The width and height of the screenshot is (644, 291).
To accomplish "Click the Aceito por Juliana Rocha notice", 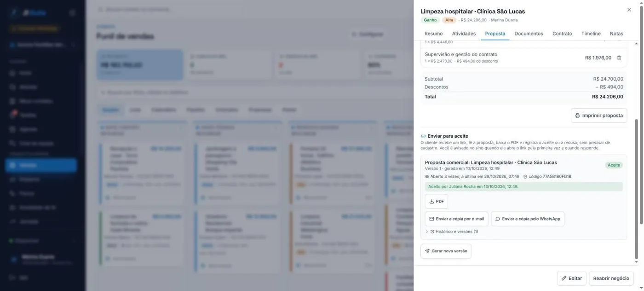I will 523,186.
